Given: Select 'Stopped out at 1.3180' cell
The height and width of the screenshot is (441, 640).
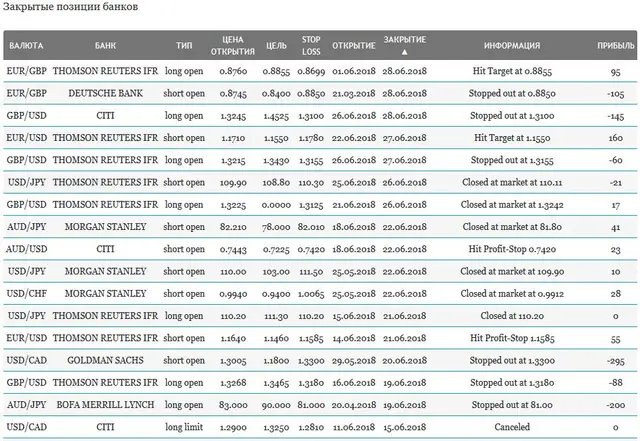Looking at the screenshot, I should tap(512, 383).
